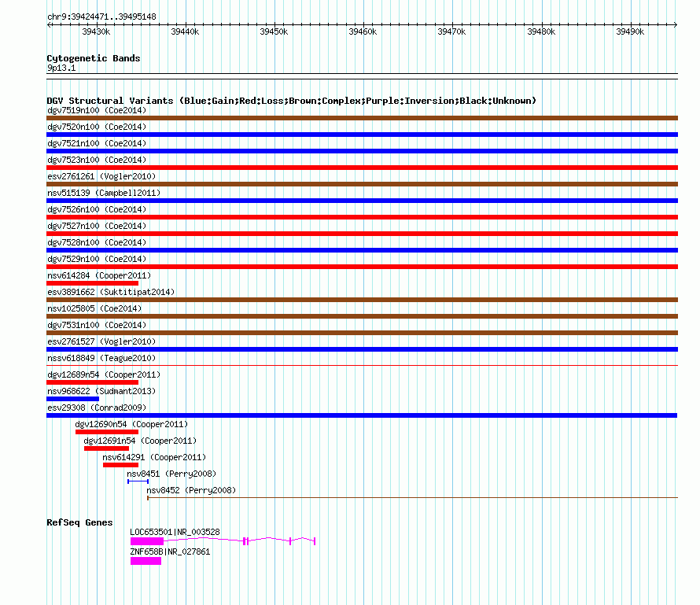Viewport: 700px width, 605px height.
Task: Click the 39430k ruler tick label
Action: pyautogui.click(x=96, y=31)
